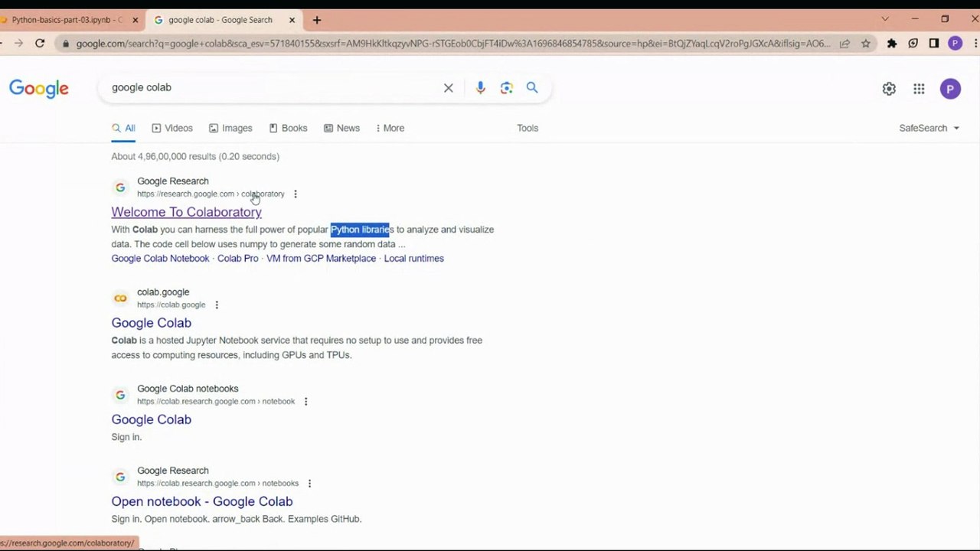Reload the current page
Viewport: 980px width, 551px height.
40,44
